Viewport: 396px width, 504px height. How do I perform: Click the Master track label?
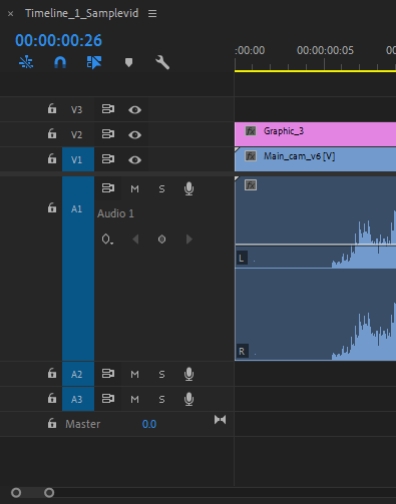tap(83, 424)
